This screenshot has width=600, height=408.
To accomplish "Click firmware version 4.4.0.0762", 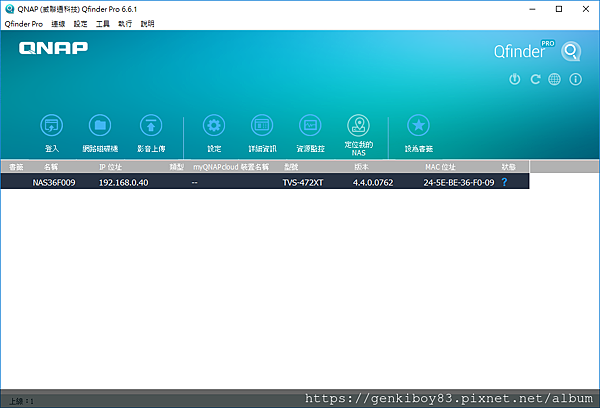I will [x=373, y=183].
